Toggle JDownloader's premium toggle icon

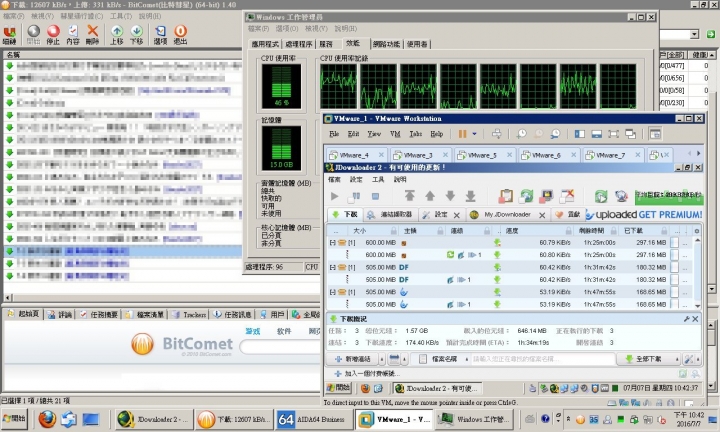[546, 196]
